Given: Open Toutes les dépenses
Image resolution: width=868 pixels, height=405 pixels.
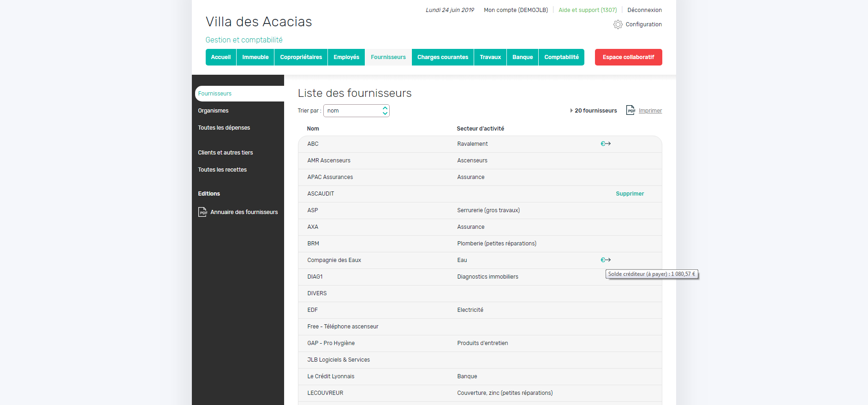Looking at the screenshot, I should (x=224, y=128).
